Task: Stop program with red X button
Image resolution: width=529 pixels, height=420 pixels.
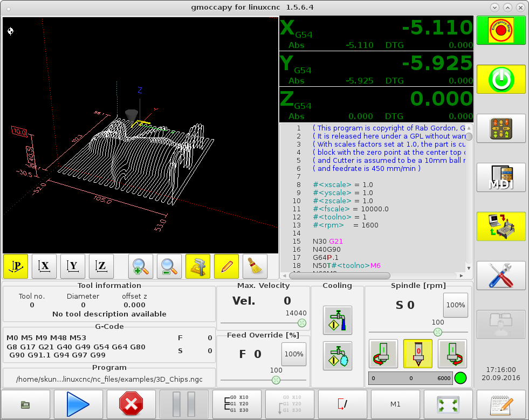Action: click(x=131, y=404)
